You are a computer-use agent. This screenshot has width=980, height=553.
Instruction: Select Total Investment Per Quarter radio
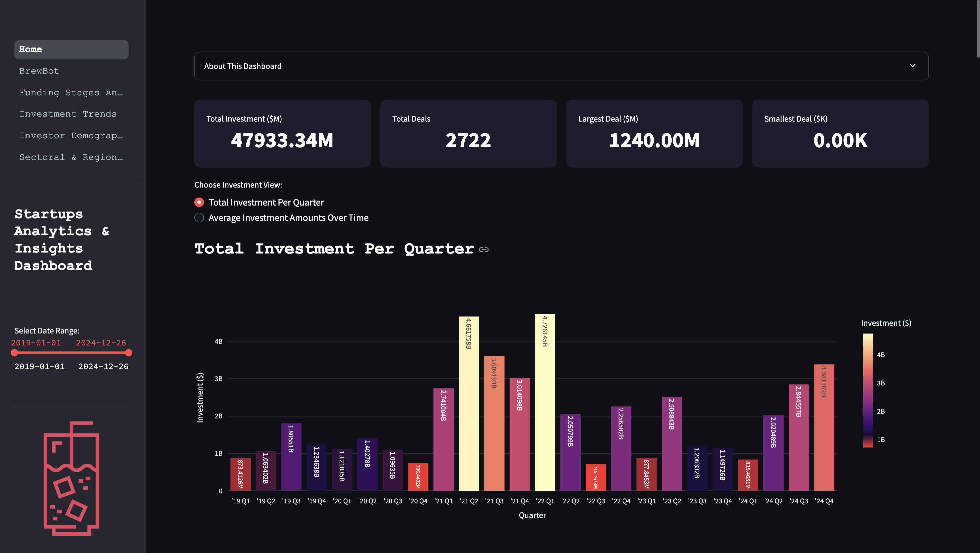click(x=199, y=202)
